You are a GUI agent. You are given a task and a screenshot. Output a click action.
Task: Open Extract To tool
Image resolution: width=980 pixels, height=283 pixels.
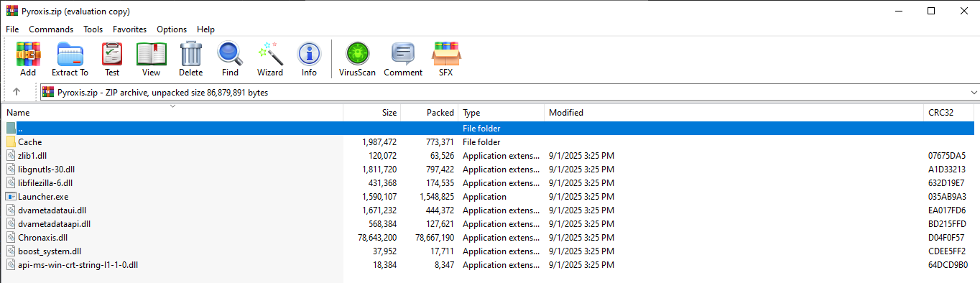[x=70, y=59]
